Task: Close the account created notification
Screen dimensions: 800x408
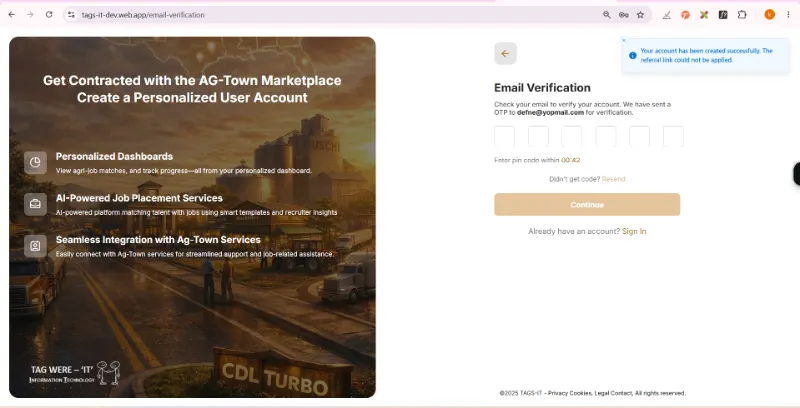Action: (623, 40)
